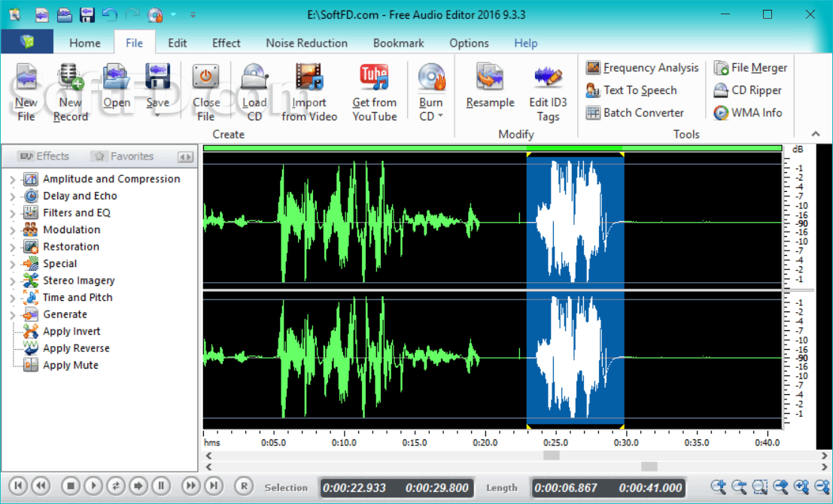Expand the Filters and EQ node
The image size is (833, 504).
point(12,214)
